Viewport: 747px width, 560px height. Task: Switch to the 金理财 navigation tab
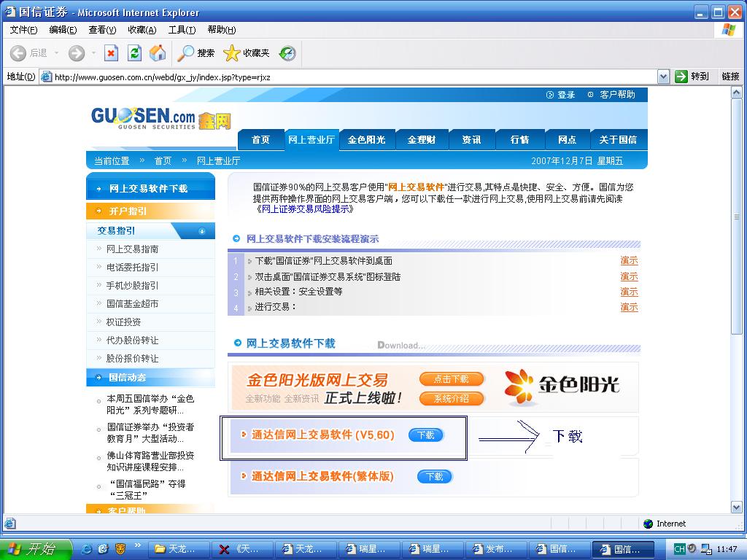[x=422, y=139]
